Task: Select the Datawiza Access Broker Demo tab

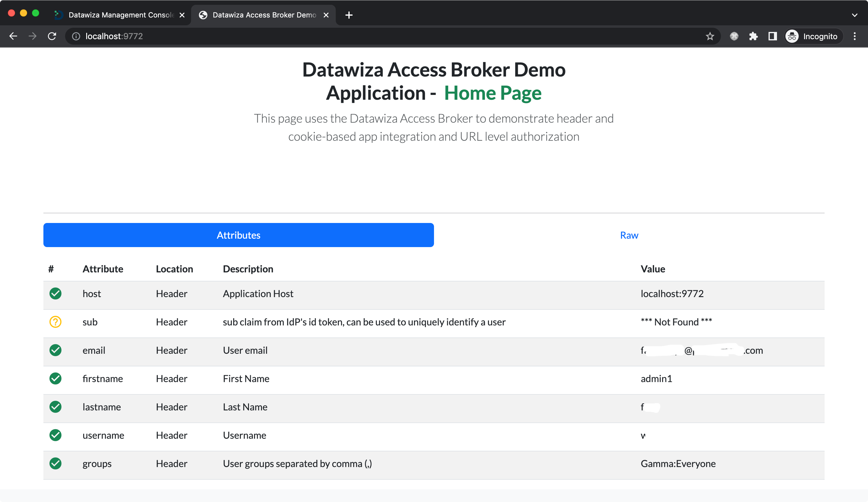Action: coord(263,15)
